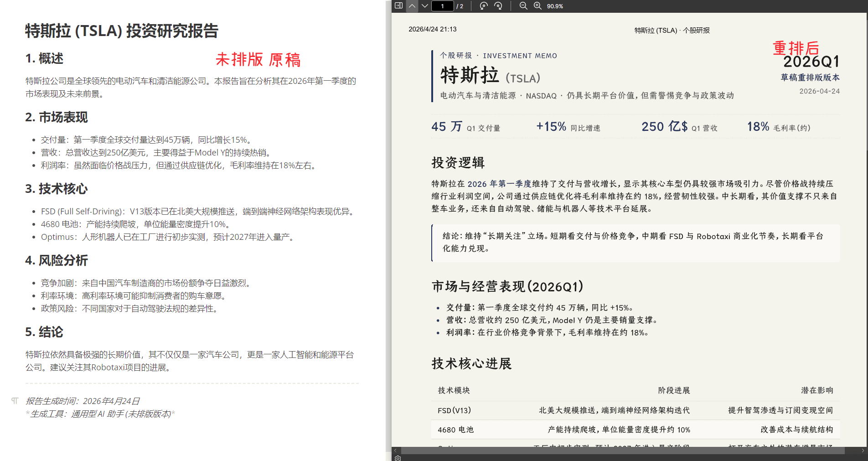Click the 结论 callout box in the PDF

coord(635,243)
